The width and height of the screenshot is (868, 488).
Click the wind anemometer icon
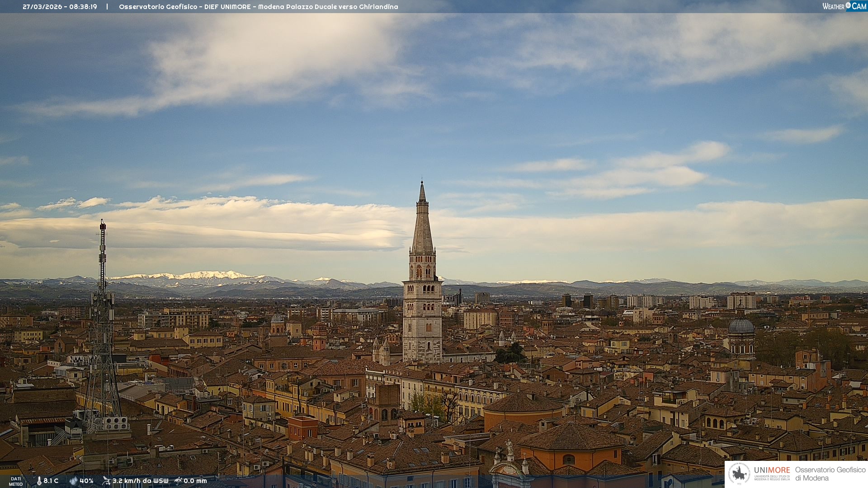pyautogui.click(x=106, y=481)
